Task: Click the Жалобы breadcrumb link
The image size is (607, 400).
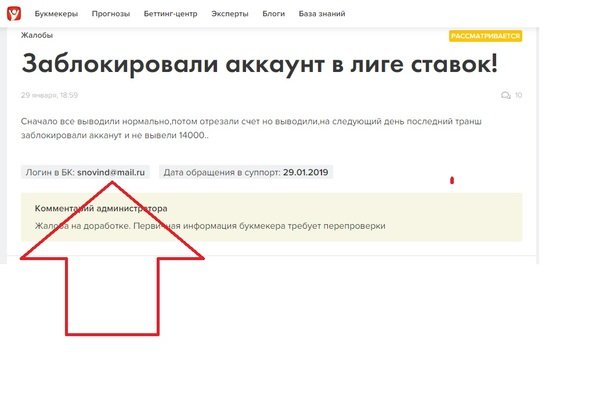Action: [x=37, y=34]
